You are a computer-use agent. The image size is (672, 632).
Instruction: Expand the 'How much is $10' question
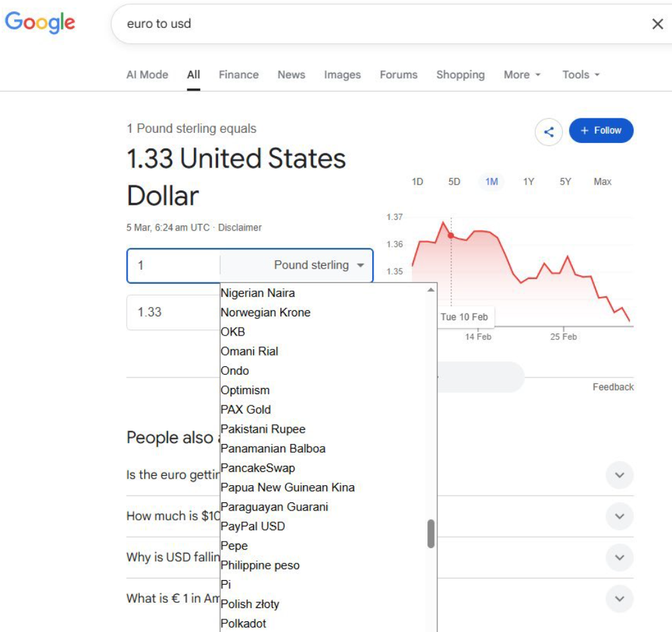coord(619,516)
